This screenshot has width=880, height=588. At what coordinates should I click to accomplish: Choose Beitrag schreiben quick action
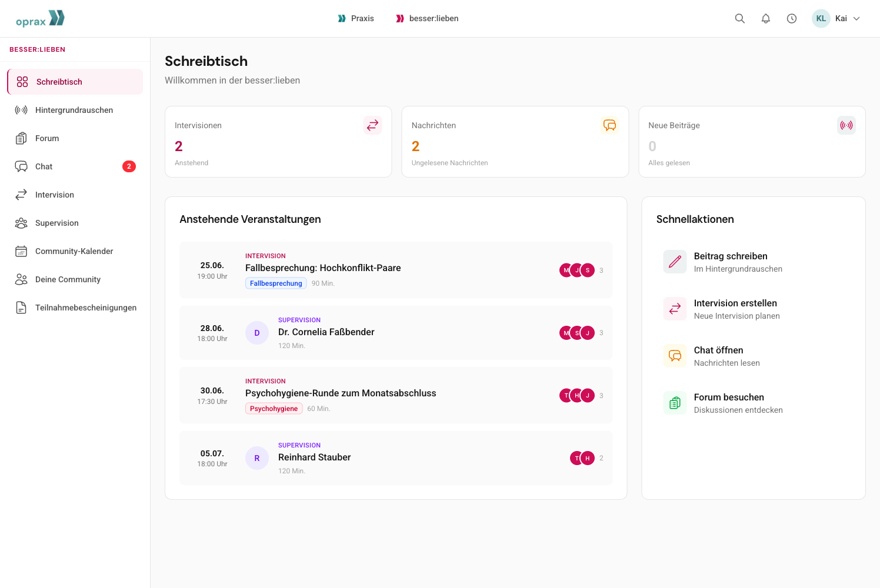coord(754,262)
